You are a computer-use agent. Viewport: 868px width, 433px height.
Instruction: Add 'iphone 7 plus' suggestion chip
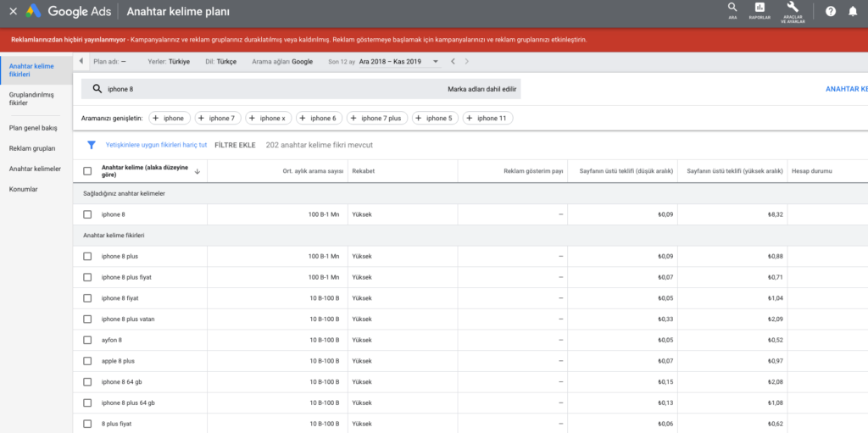377,118
